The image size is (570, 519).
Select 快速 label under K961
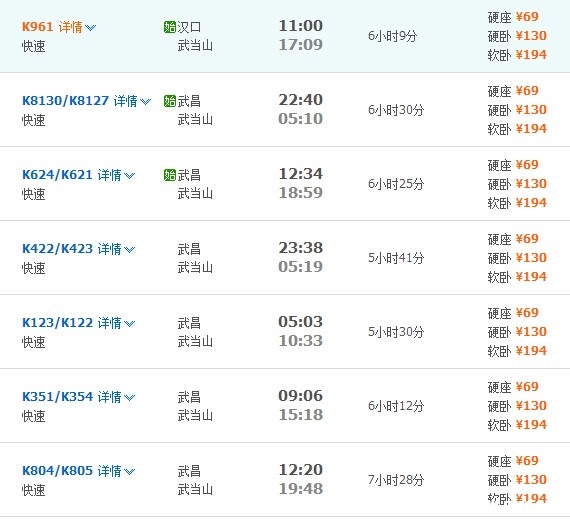coord(33,46)
